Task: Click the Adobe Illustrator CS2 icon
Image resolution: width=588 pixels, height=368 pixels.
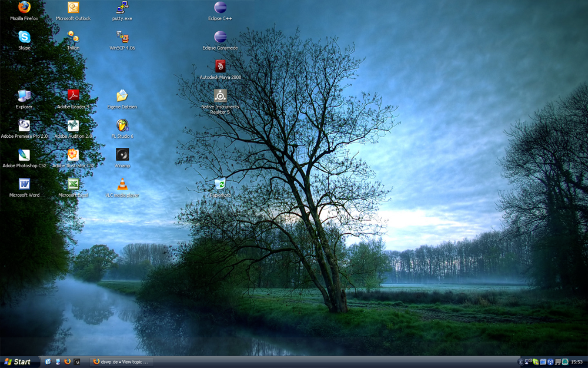Action: point(73,158)
